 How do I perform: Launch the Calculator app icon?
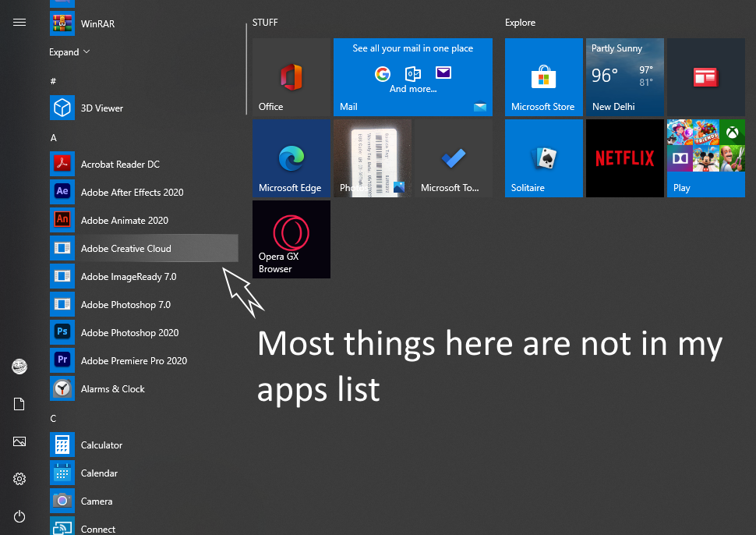62,445
